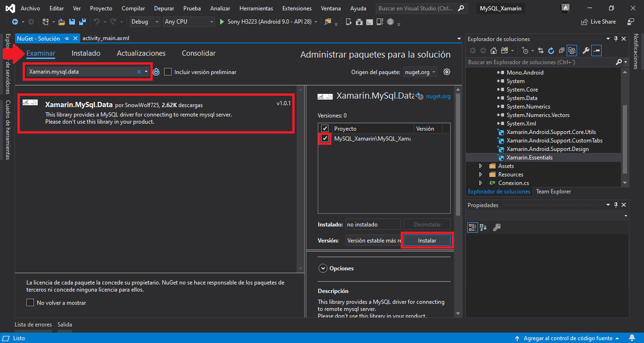Open the Archivo menu
Image resolution: width=644 pixels, height=343 pixels.
(30, 8)
